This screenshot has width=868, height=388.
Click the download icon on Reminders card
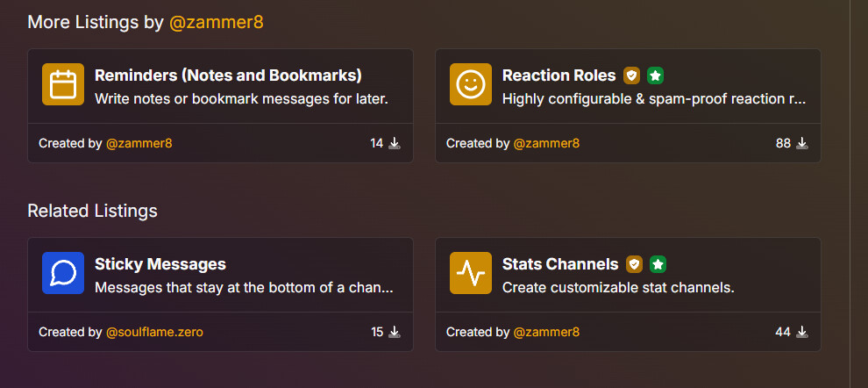pyautogui.click(x=395, y=144)
